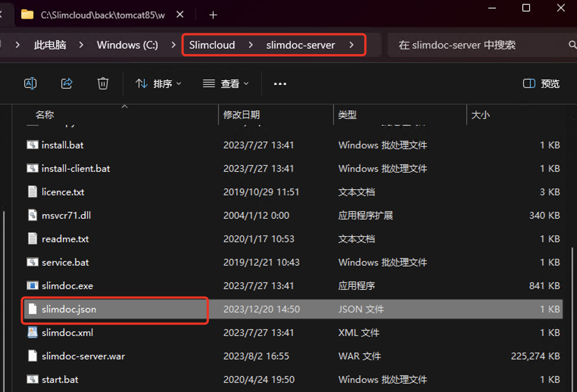
Task: Click the 841 KB size cell
Action: tap(544, 286)
